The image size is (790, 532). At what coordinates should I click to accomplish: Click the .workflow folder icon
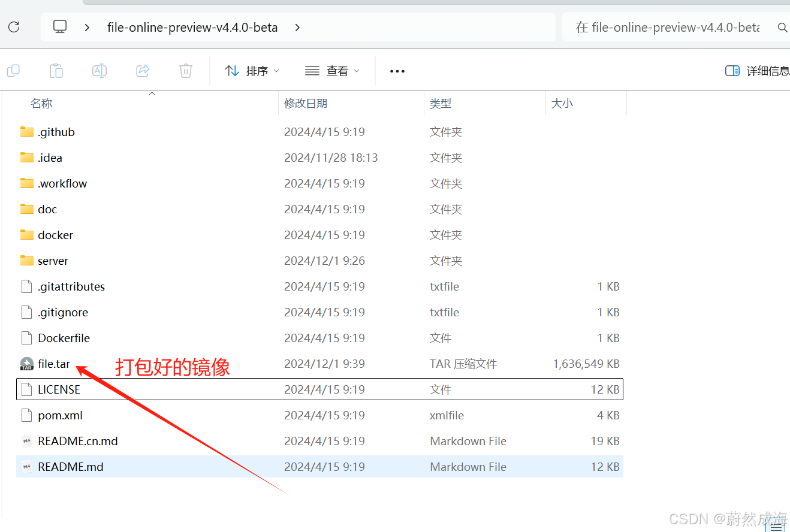[26, 183]
